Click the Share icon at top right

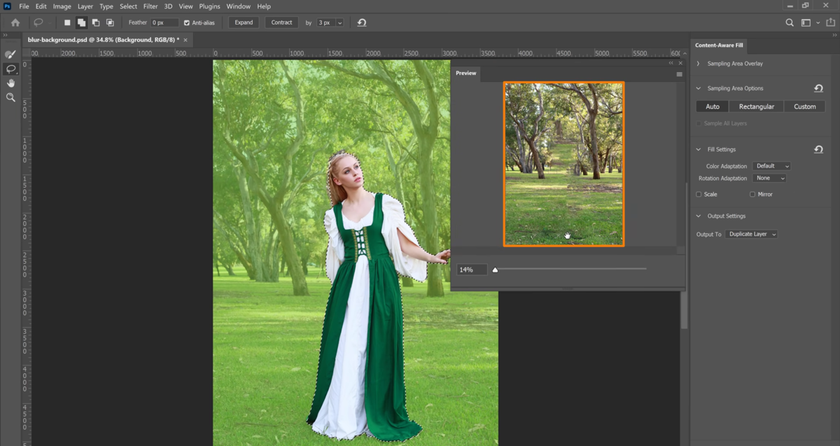(831, 22)
